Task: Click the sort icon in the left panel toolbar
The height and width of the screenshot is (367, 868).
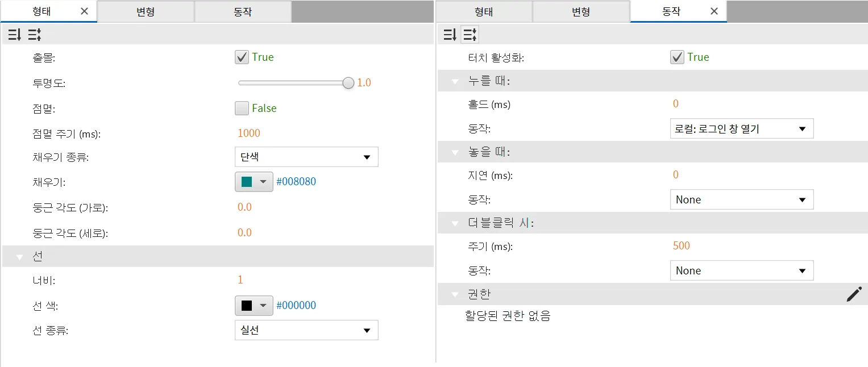Action: coord(14,35)
